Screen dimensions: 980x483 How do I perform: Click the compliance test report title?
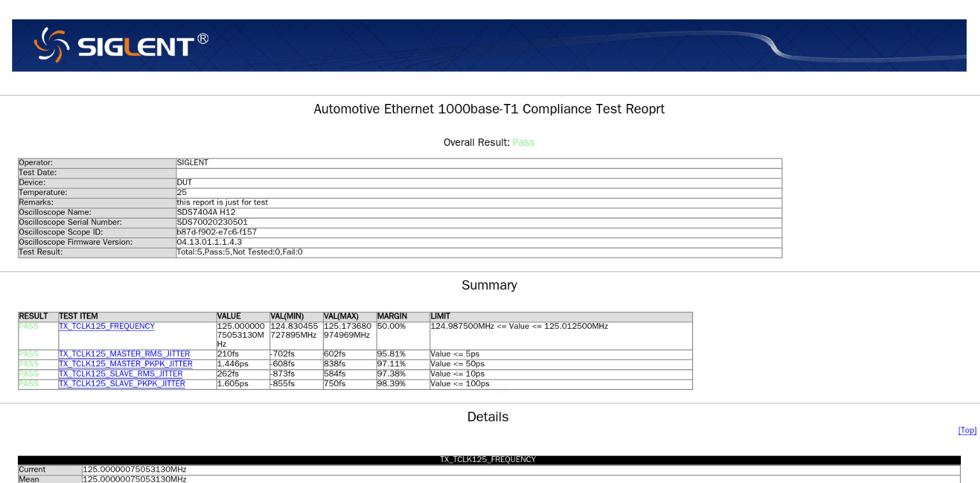489,109
